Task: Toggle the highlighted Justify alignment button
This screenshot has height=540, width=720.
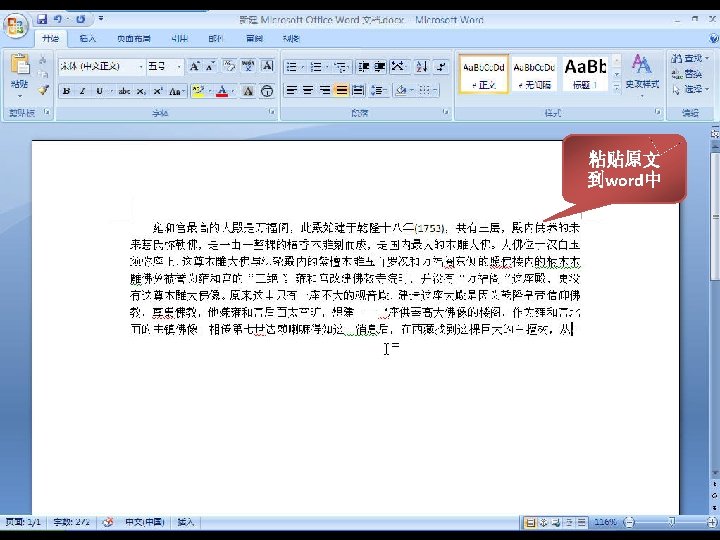Action: [x=341, y=90]
